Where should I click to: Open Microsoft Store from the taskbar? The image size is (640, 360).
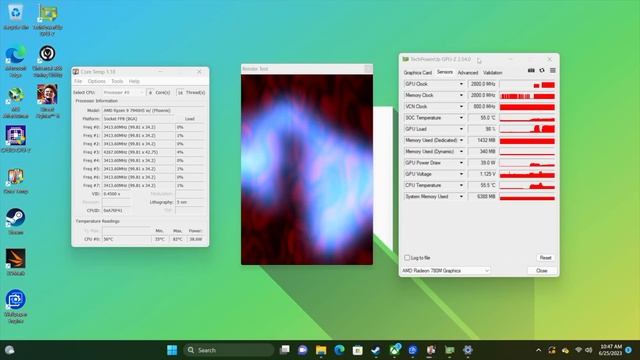pos(358,350)
